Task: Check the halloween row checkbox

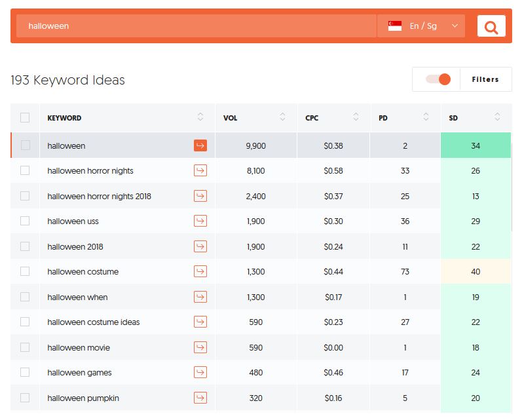Action: 26,145
